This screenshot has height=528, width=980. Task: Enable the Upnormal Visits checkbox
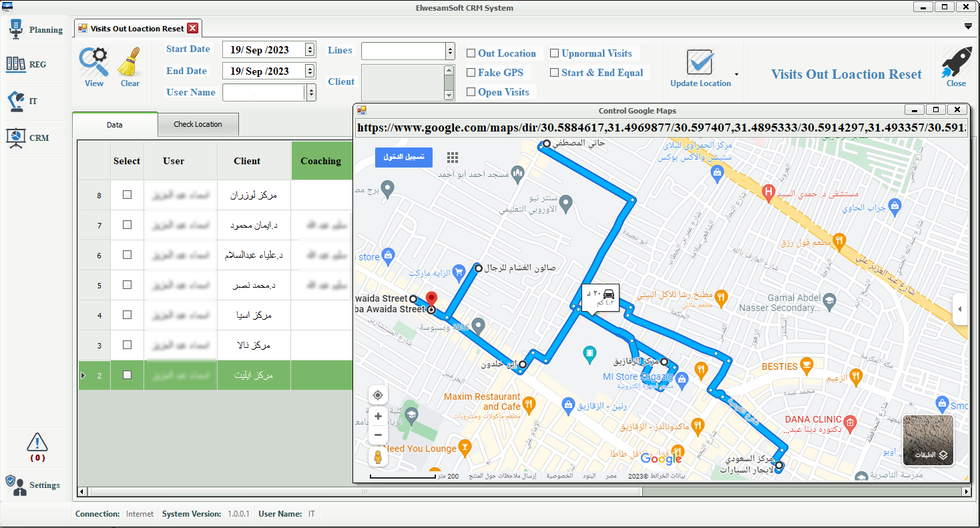pyautogui.click(x=554, y=53)
